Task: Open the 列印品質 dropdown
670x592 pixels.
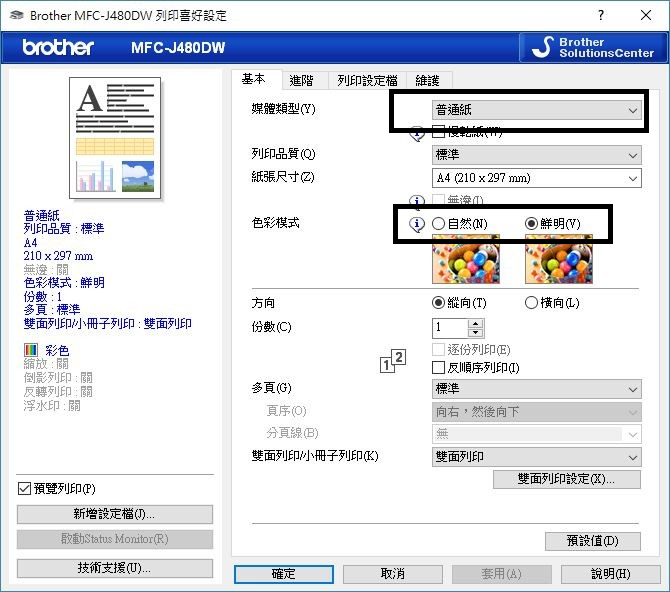Action: 537,155
